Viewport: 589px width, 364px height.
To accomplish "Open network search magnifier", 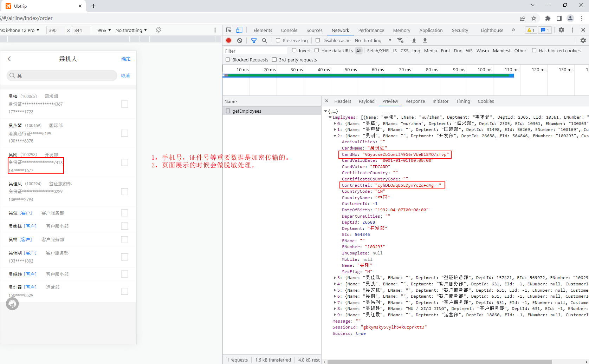I will click(x=265, y=40).
